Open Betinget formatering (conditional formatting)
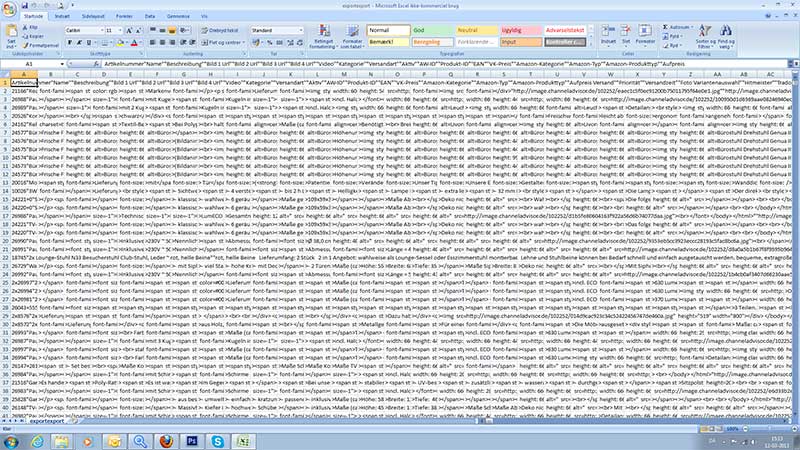 [323, 37]
